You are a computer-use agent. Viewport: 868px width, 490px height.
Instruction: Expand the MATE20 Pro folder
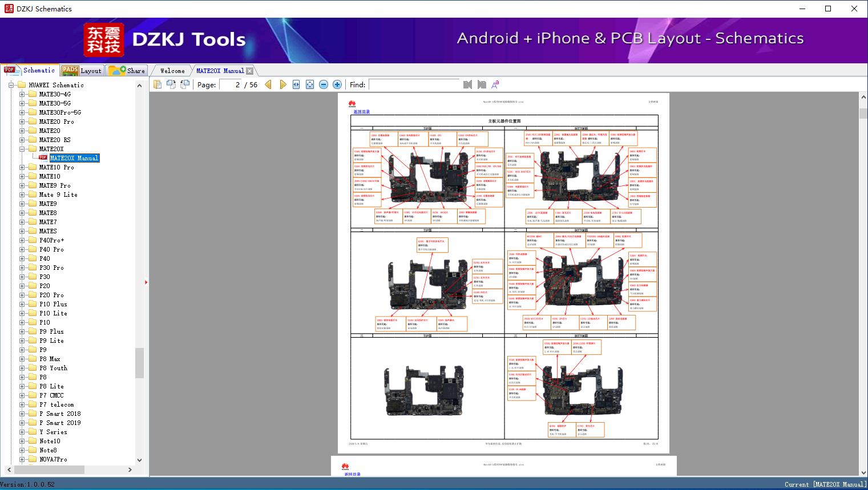click(x=22, y=122)
